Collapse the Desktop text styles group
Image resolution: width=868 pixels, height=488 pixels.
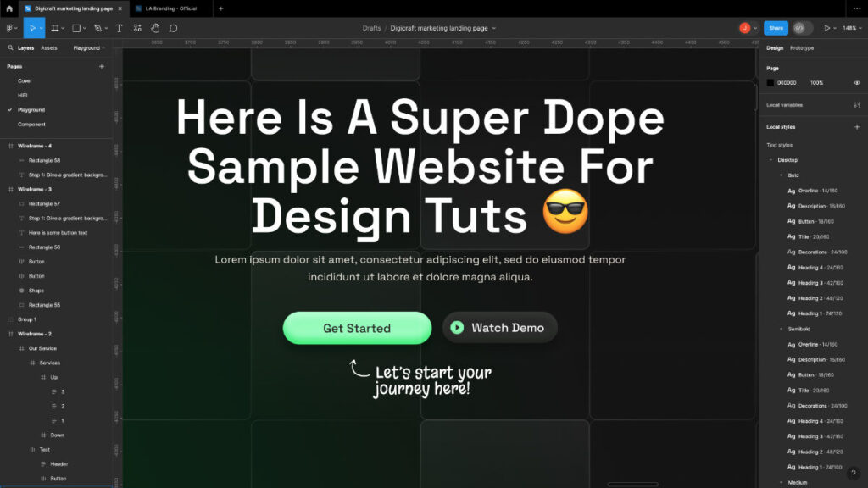pyautogui.click(x=771, y=160)
